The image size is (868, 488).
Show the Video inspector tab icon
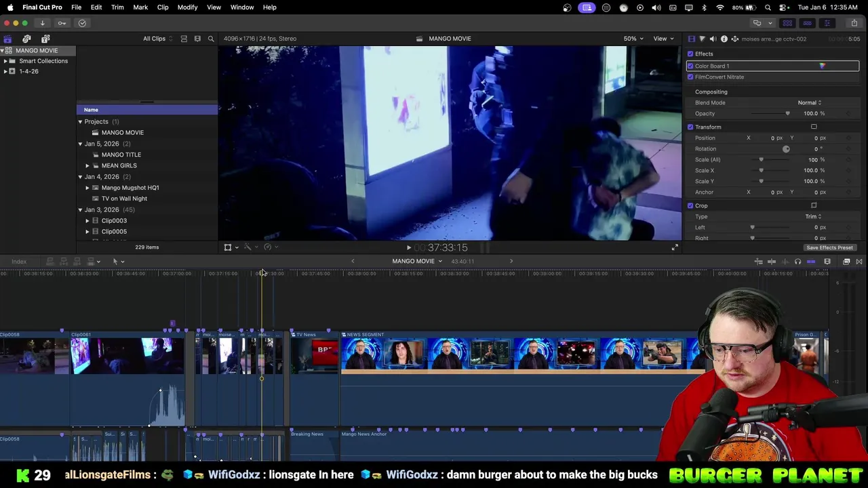point(691,39)
